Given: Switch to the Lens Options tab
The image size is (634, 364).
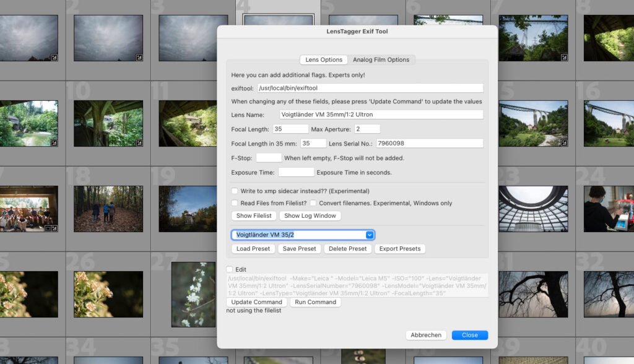Looking at the screenshot, I should [323, 59].
